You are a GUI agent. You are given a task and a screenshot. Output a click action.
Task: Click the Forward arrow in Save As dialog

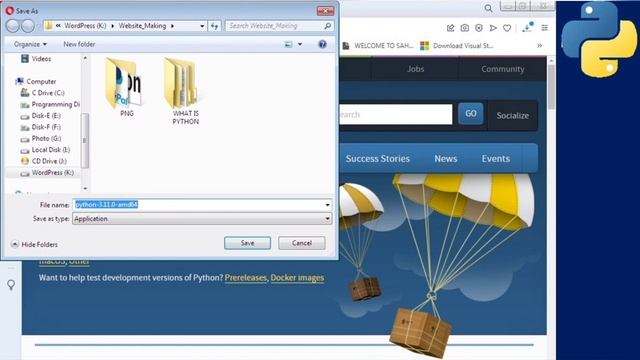pos(28,26)
